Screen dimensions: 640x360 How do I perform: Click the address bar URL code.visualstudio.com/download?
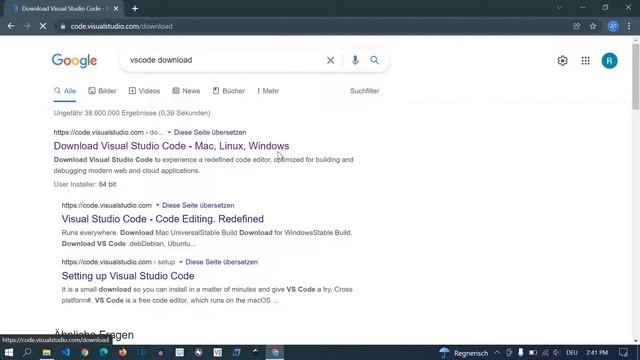(x=121, y=27)
